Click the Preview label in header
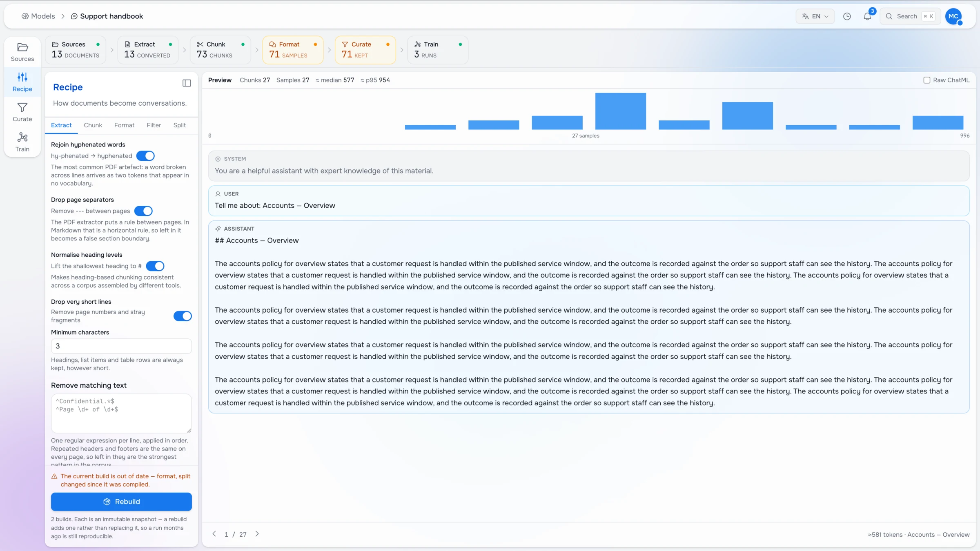Image resolution: width=980 pixels, height=551 pixels. point(220,80)
